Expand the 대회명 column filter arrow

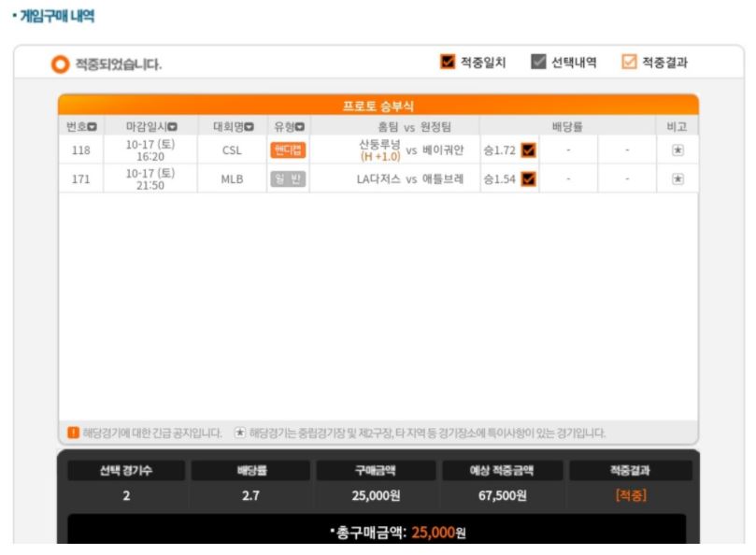(x=249, y=127)
